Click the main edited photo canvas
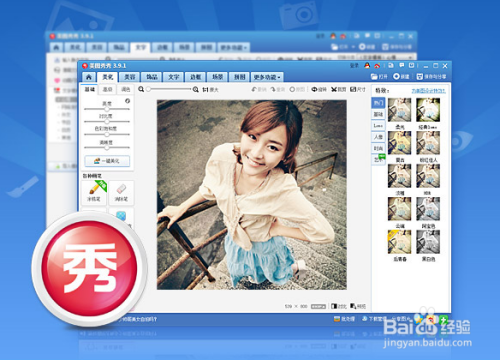500x360 pixels. pos(252,195)
